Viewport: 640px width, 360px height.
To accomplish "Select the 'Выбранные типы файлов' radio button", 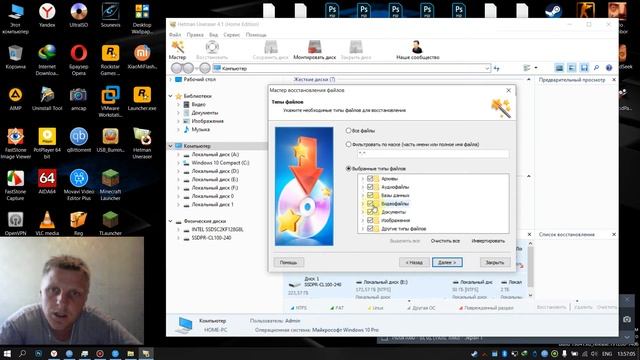I will point(348,168).
